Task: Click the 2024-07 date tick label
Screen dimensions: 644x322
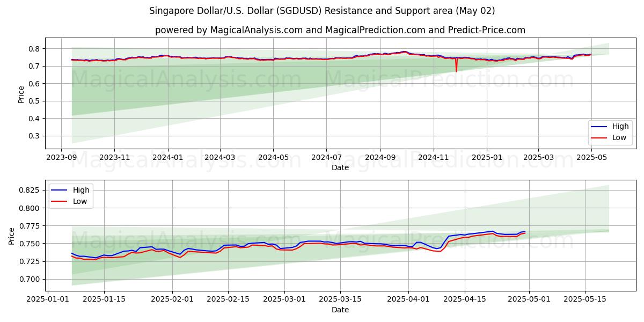Action: 326,158
